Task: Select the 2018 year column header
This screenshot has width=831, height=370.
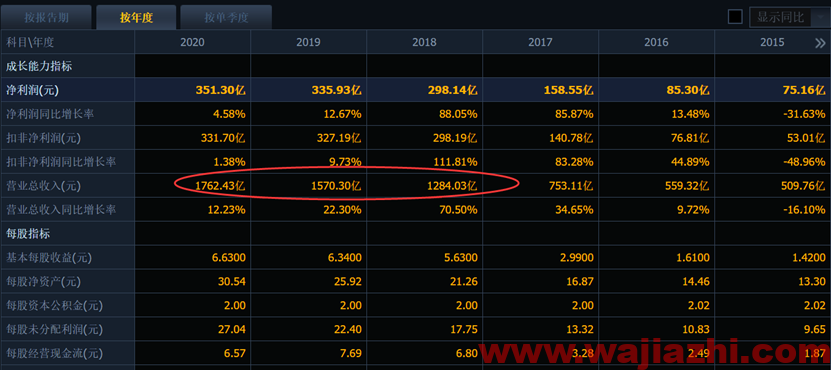Action: coord(425,42)
